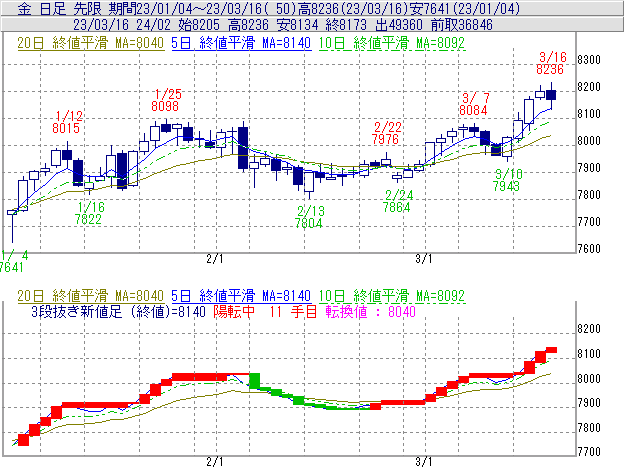Click the volume figure 出49360

pyautogui.click(x=399, y=25)
